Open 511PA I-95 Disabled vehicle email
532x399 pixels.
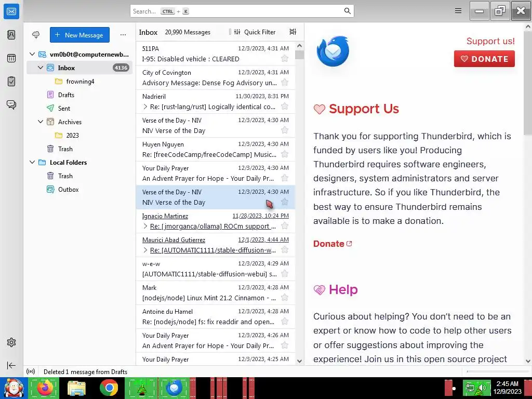tap(216, 54)
